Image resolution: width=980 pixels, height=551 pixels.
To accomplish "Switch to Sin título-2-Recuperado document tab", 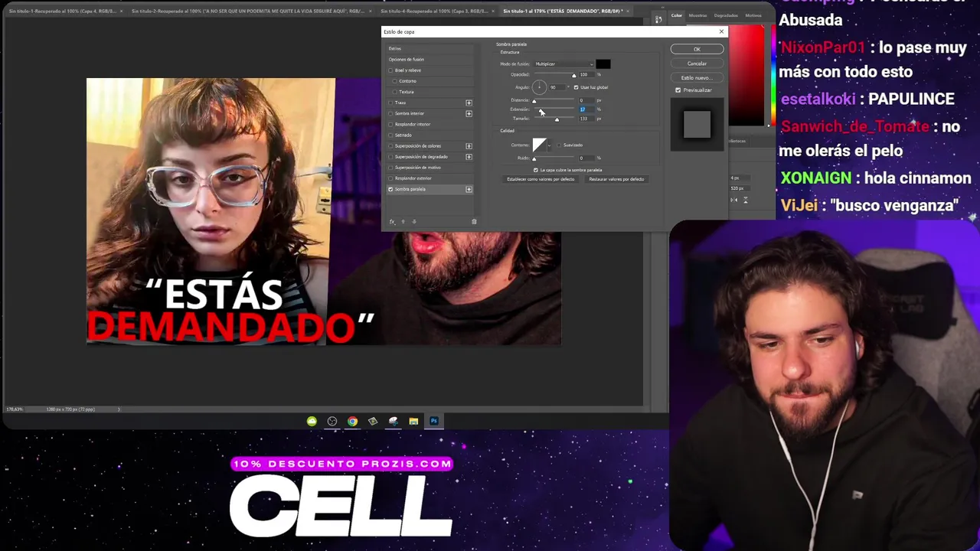I will coord(250,11).
